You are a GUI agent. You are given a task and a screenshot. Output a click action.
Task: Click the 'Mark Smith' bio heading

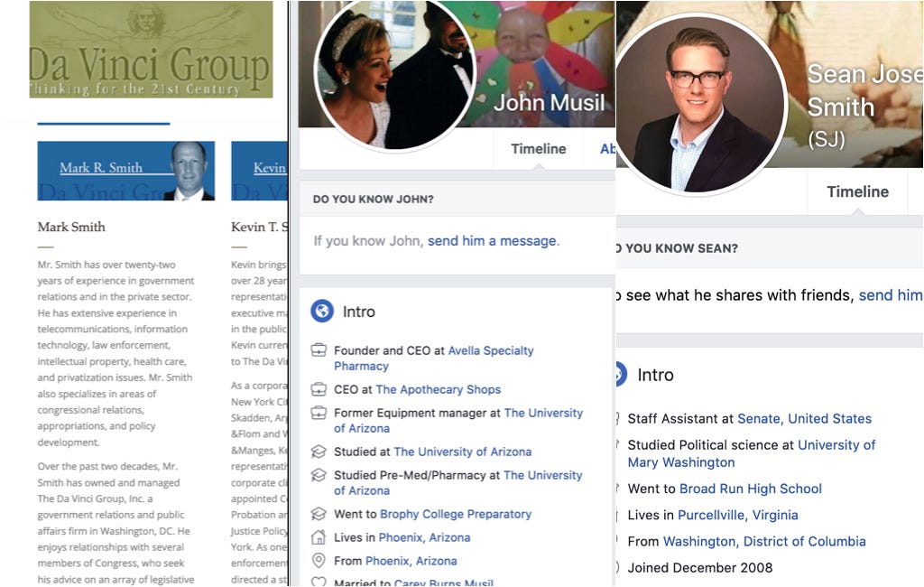(x=71, y=228)
